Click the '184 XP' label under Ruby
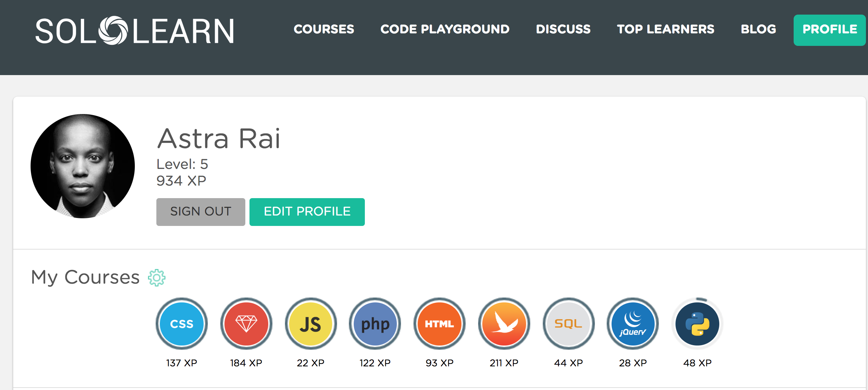This screenshot has width=868, height=390. tap(246, 363)
